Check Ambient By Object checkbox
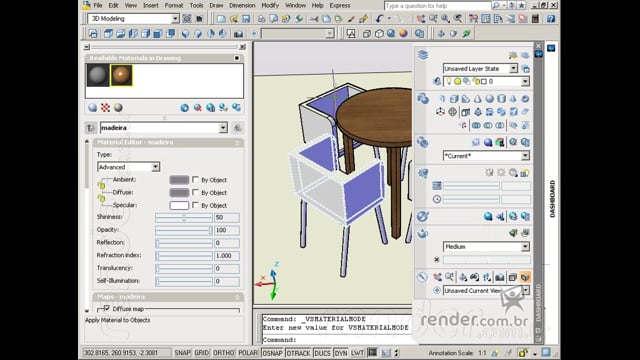The image size is (640, 360). tap(196, 180)
